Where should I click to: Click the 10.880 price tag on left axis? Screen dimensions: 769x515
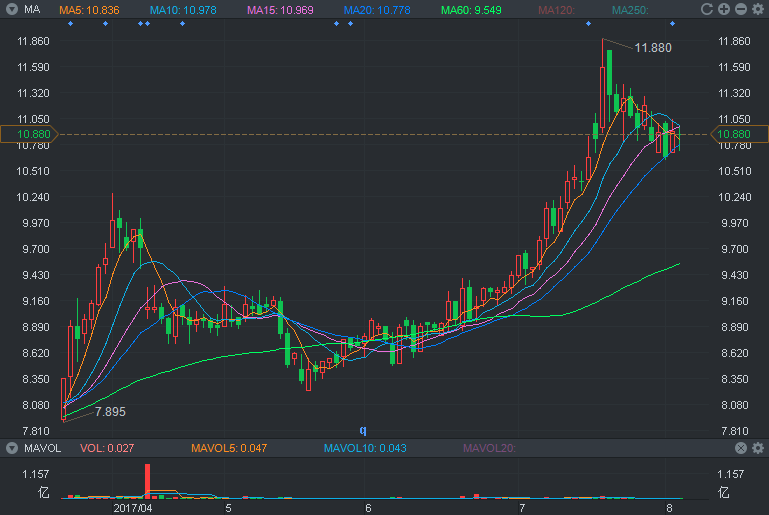[29, 134]
